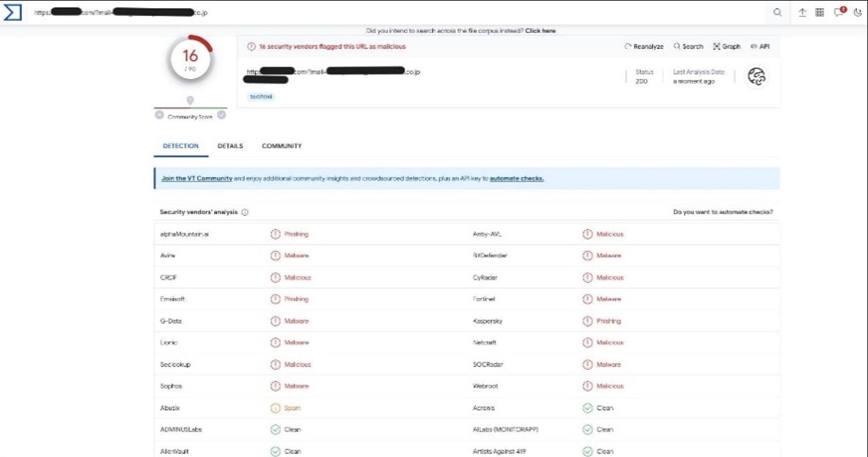
Task: Click the ADMINUSLabs clean check icon
Action: pyautogui.click(x=275, y=429)
